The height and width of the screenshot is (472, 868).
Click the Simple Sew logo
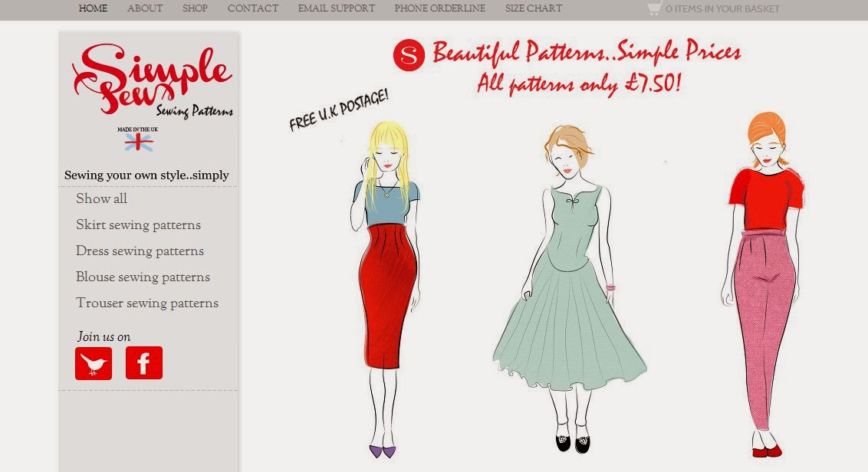pos(151,80)
